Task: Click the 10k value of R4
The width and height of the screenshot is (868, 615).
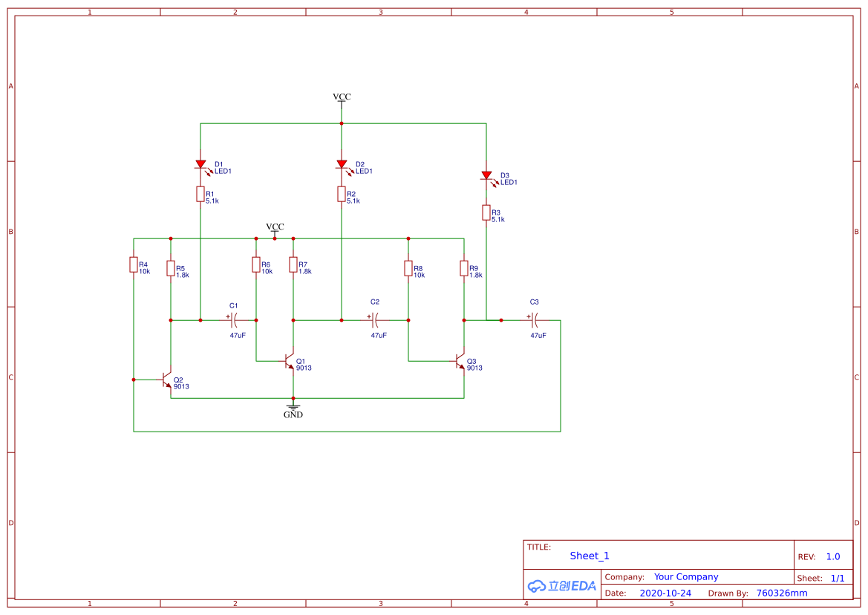Action: pos(145,272)
